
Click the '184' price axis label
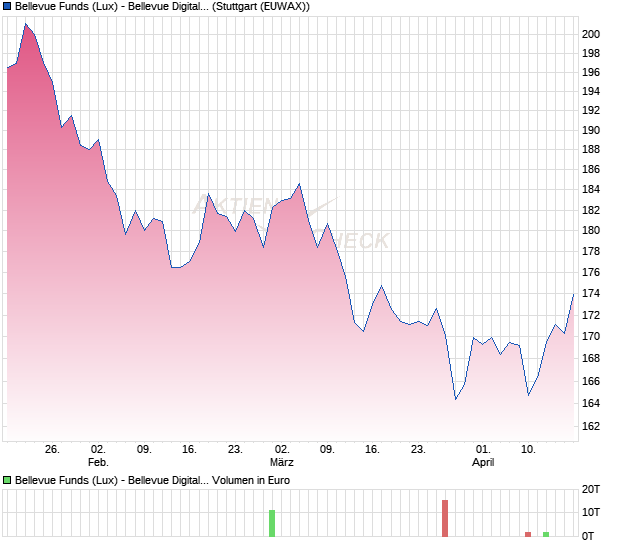[x=591, y=189]
